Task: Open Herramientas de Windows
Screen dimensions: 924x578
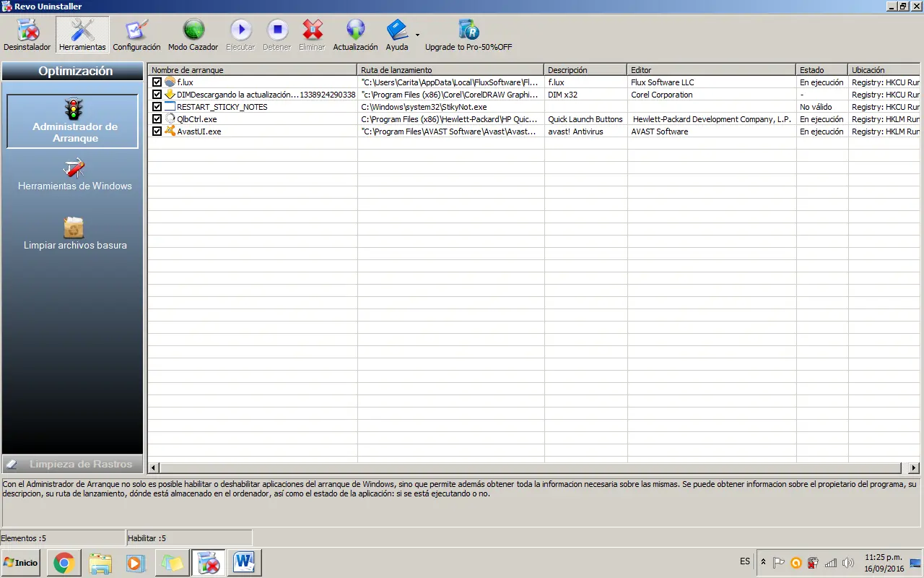Action: 75,176
